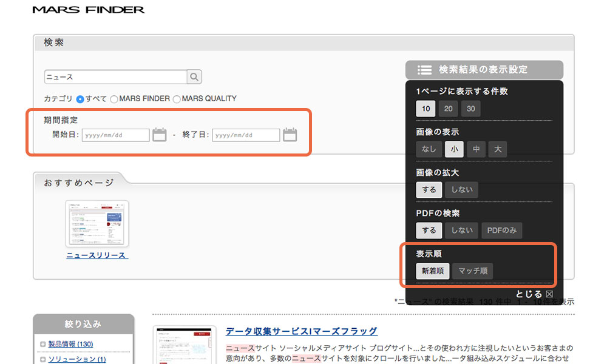The image size is (607, 364).
Task: Open the start date calendar picker
Action: coord(159,135)
